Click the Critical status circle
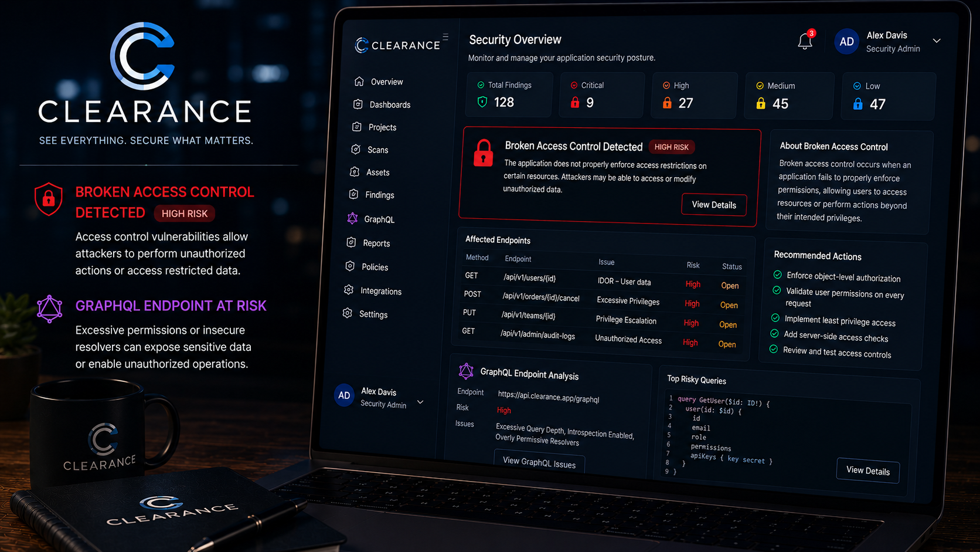This screenshot has height=552, width=980. (x=574, y=85)
